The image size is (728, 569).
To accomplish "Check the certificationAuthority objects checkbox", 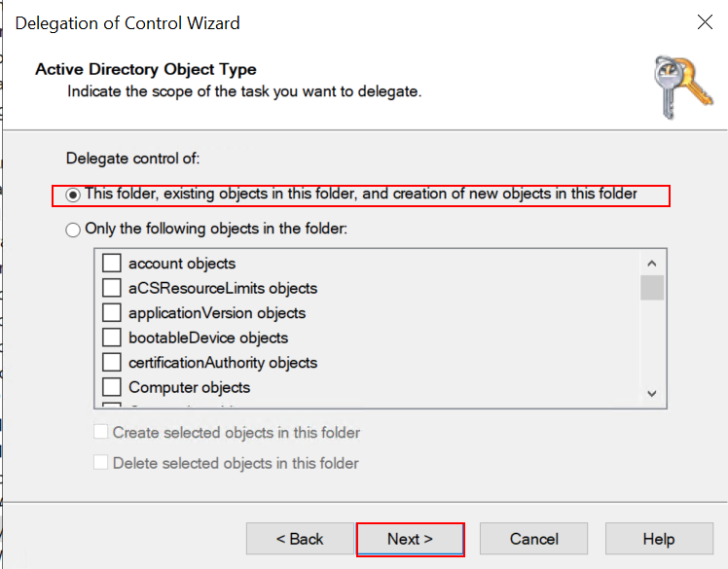I will (x=112, y=363).
